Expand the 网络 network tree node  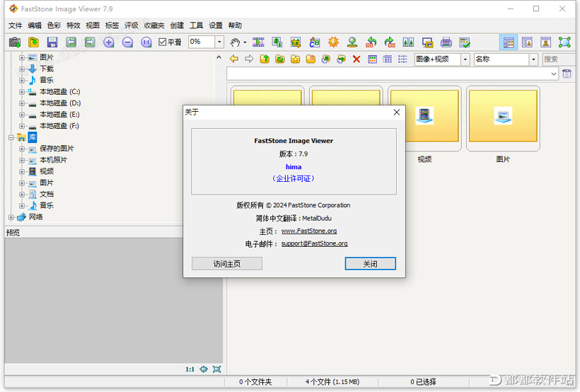click(11, 217)
